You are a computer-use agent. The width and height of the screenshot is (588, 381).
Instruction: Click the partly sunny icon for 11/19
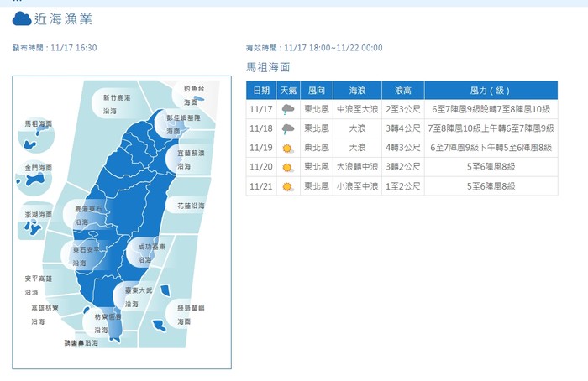click(288, 148)
